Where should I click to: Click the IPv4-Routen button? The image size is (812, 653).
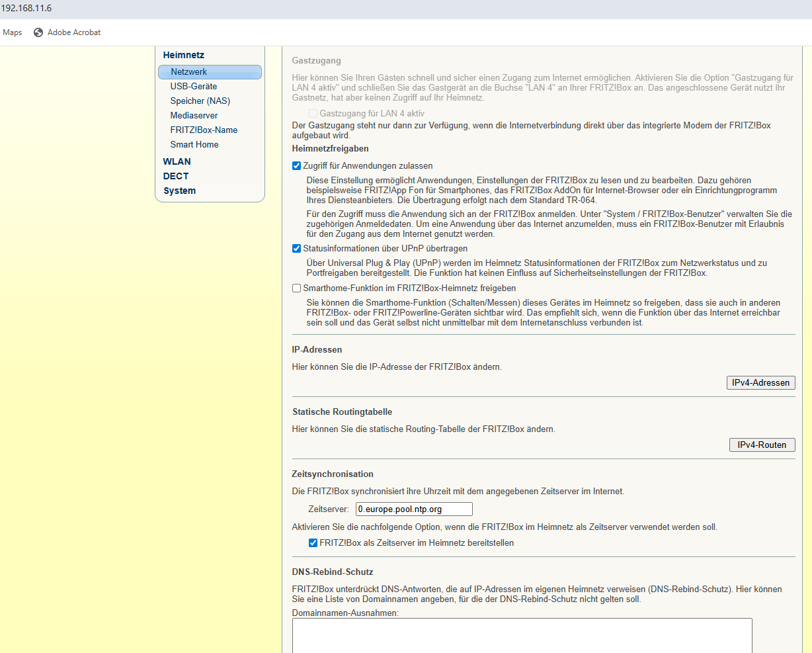(x=762, y=445)
